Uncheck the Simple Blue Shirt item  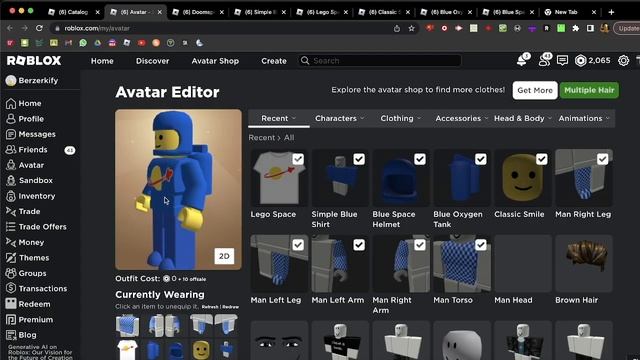359,159
